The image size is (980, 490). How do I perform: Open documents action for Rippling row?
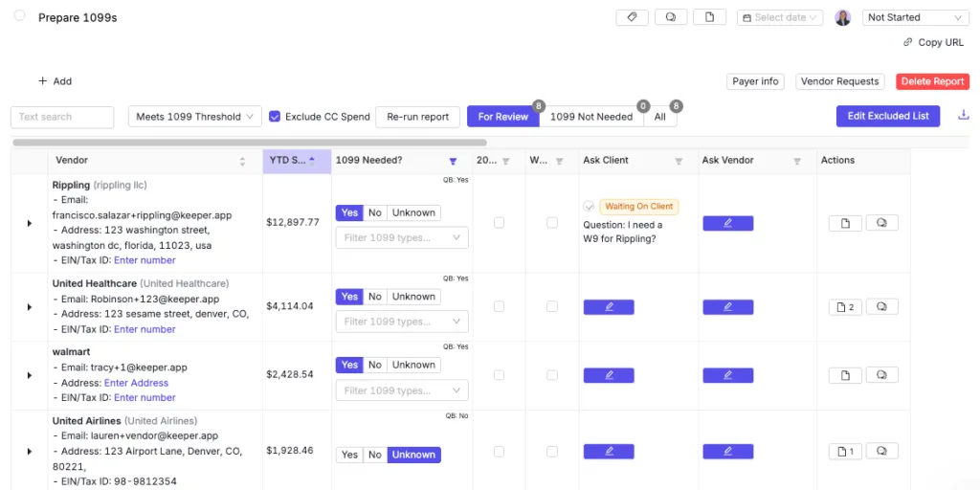[x=845, y=223]
